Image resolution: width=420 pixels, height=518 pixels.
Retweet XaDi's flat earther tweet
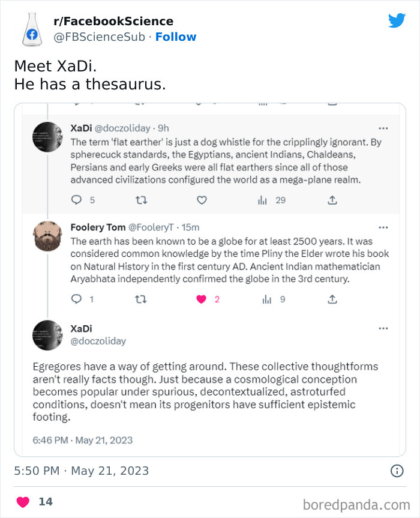point(140,200)
